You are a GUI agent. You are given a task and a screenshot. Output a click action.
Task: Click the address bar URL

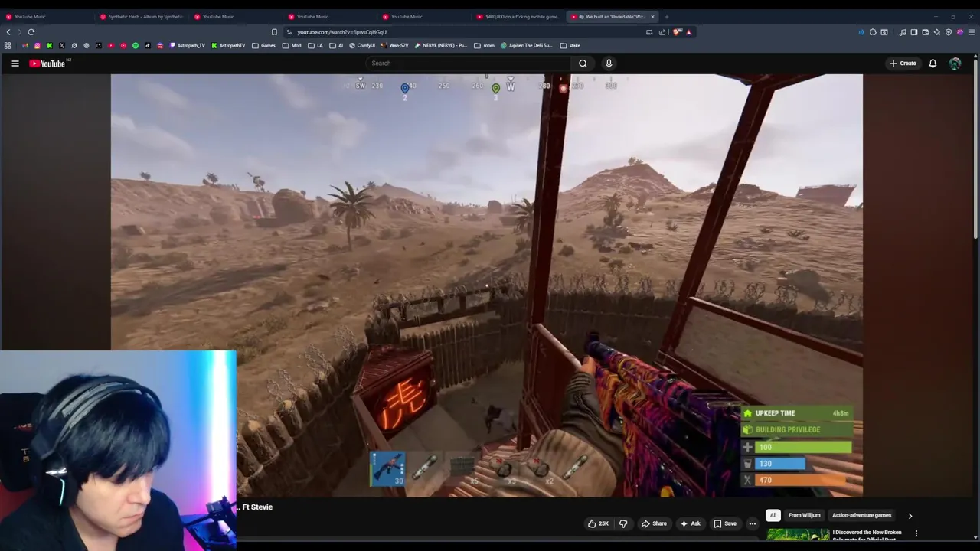[341, 32]
